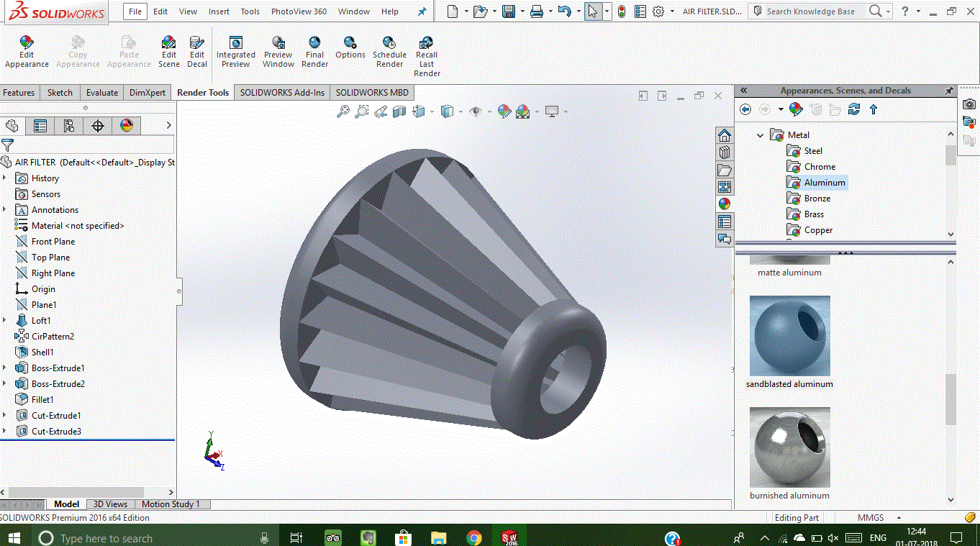Image resolution: width=980 pixels, height=546 pixels.
Task: Collapse the Appearances task pane
Action: tap(744, 91)
